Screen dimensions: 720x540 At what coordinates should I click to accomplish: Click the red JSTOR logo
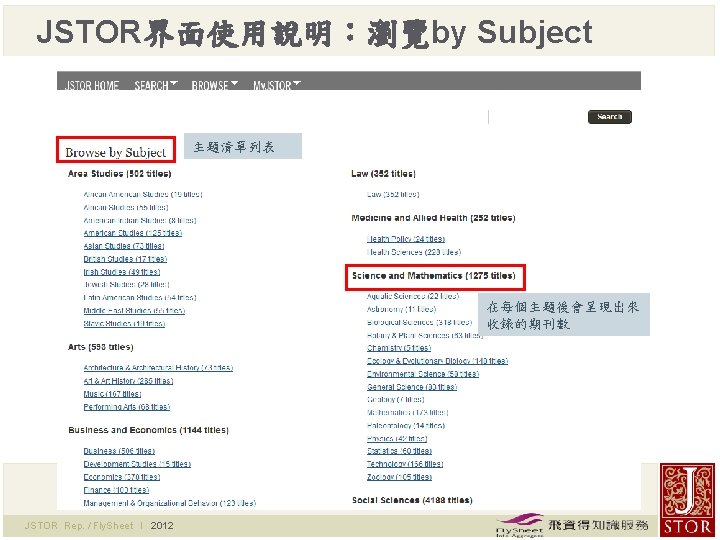coord(687,501)
